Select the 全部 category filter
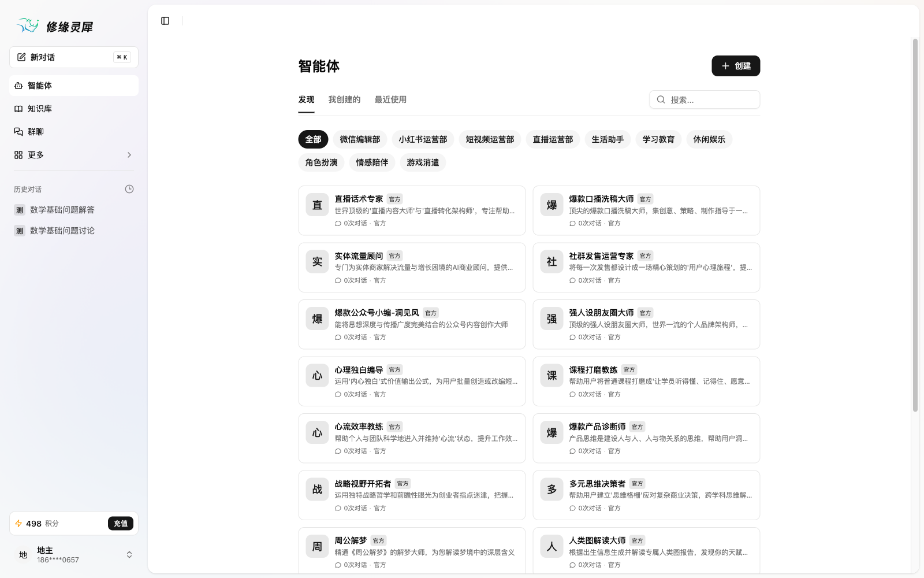Image resolution: width=924 pixels, height=578 pixels. (x=313, y=139)
